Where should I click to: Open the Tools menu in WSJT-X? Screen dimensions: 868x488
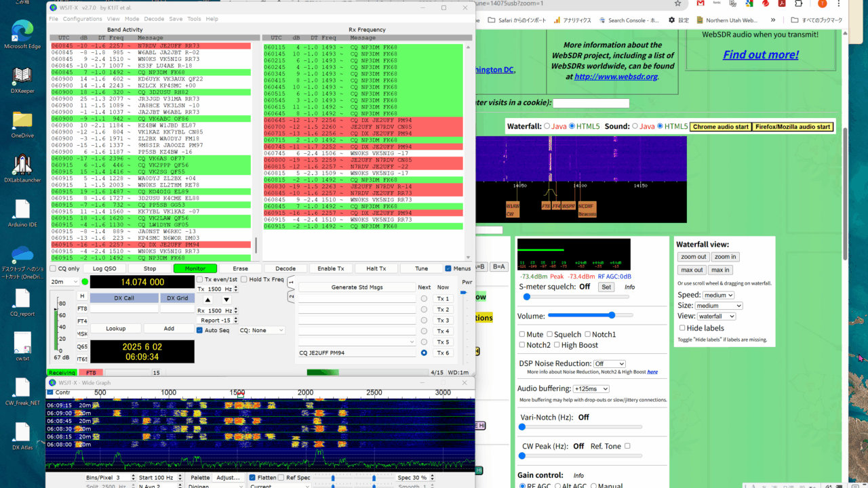(x=194, y=19)
